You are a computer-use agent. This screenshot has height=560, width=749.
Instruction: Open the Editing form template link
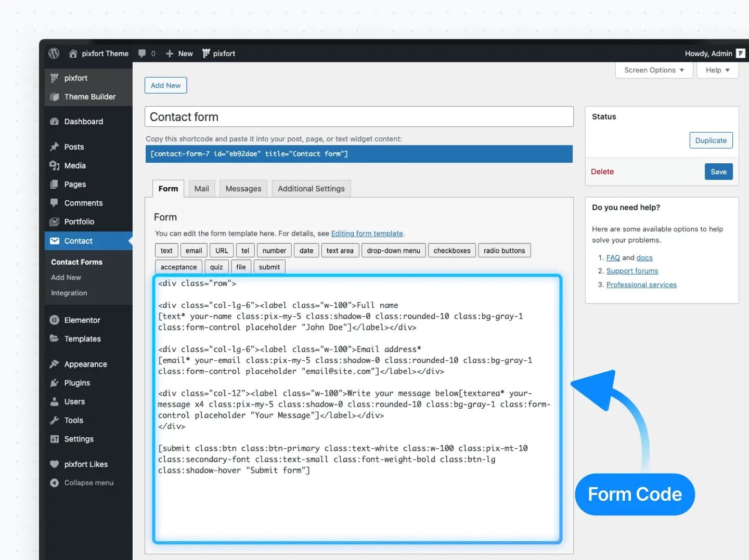coord(367,233)
